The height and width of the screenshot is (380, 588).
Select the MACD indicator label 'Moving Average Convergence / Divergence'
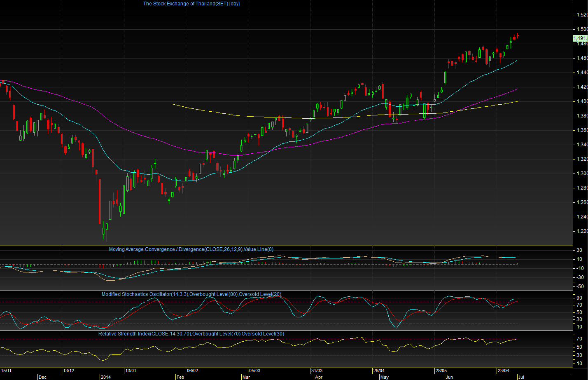point(155,249)
